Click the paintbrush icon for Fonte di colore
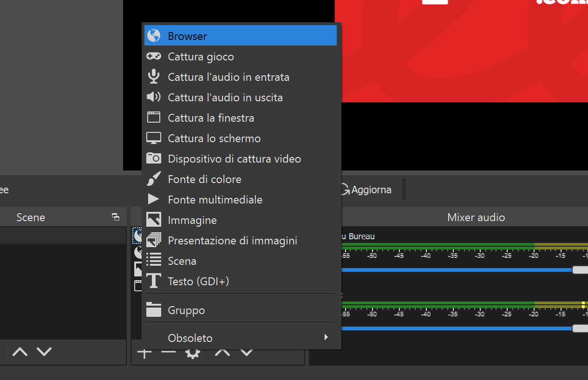The width and height of the screenshot is (588, 380). coord(154,179)
